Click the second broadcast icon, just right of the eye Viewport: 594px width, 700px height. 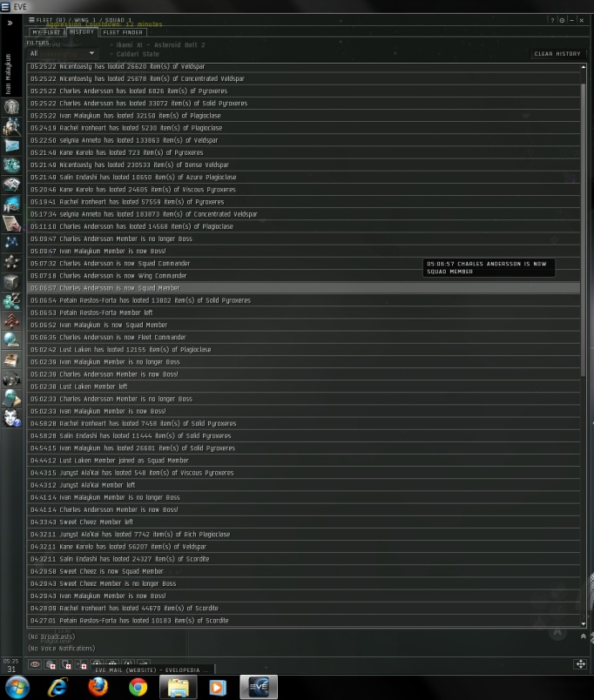pos(51,664)
